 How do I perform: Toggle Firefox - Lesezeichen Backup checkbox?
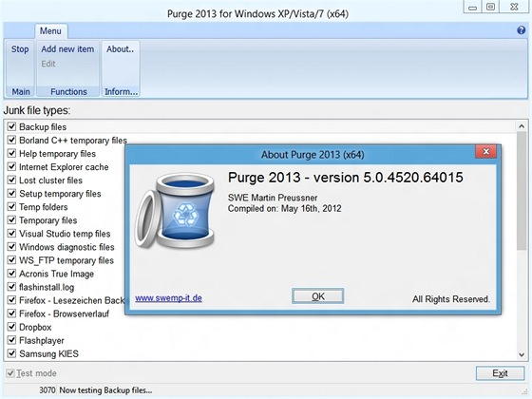pyautogui.click(x=11, y=300)
